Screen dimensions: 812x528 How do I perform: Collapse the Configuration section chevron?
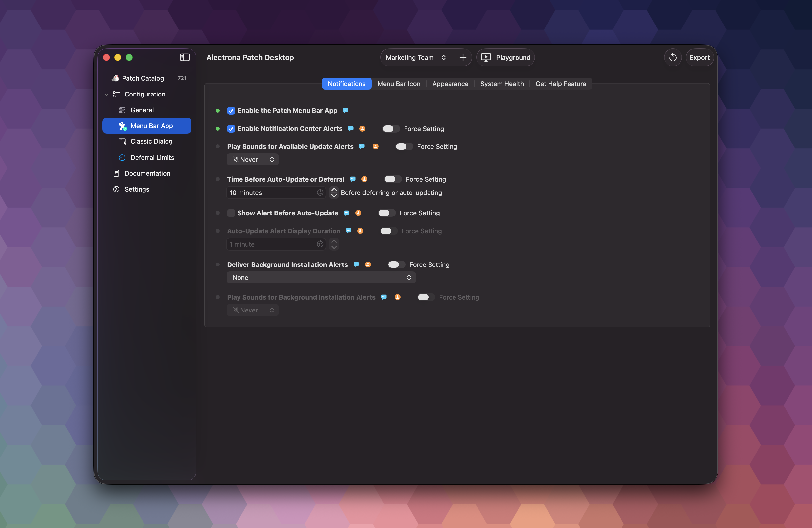[x=106, y=94]
